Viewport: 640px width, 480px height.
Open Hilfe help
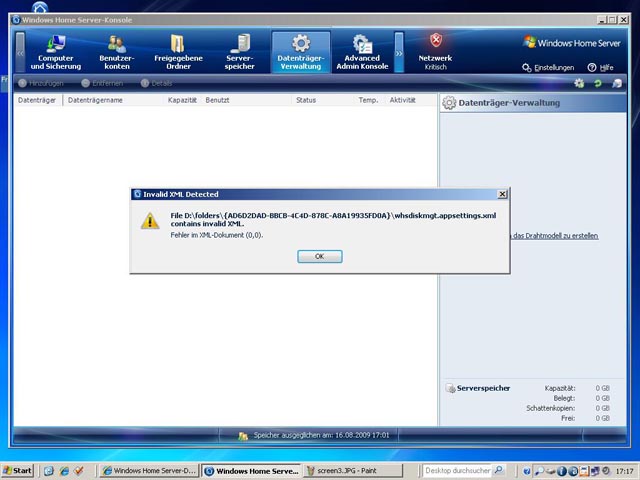[600, 68]
